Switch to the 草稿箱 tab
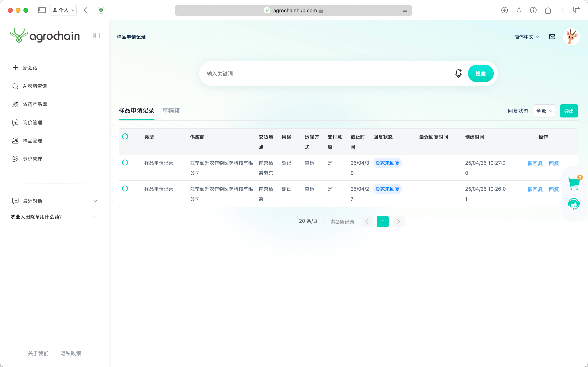 pos(171,110)
